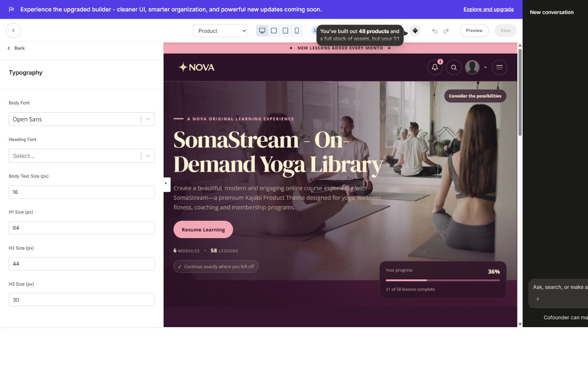Switch to mobile phone preview icon
The height and width of the screenshot is (368, 588).
click(297, 31)
